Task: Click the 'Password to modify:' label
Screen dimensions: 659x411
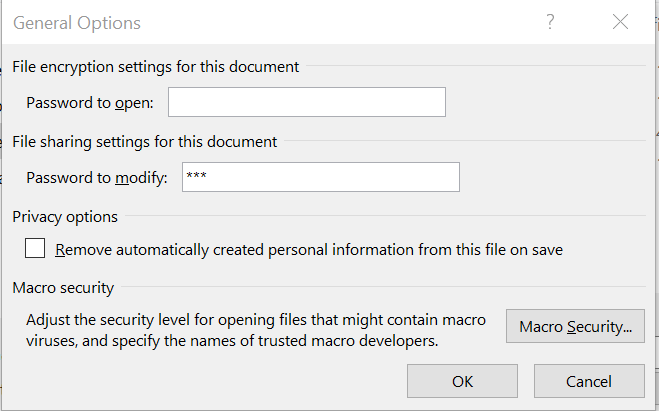Action: (x=97, y=178)
